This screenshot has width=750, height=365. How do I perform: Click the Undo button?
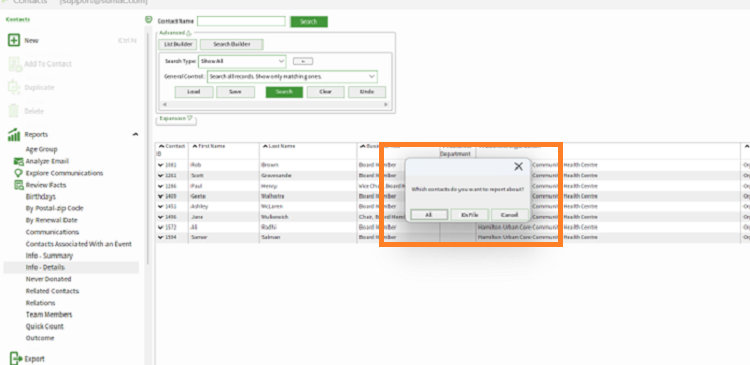pyautogui.click(x=367, y=92)
